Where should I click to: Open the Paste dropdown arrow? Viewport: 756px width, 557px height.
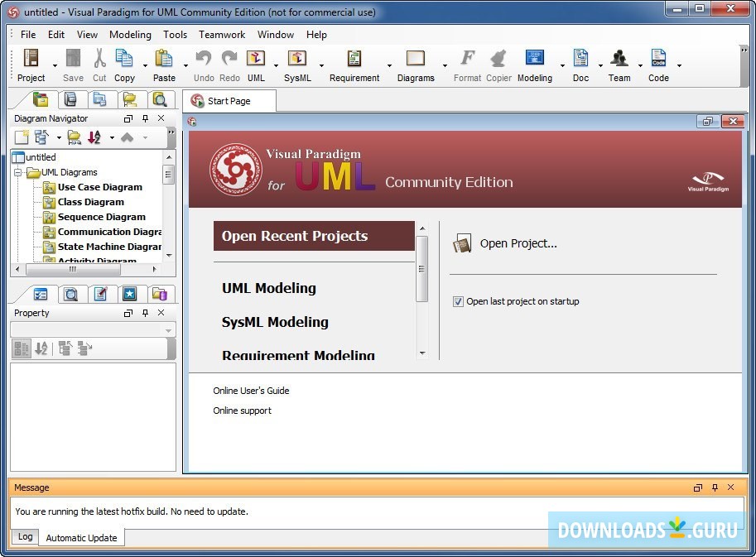[x=185, y=65]
